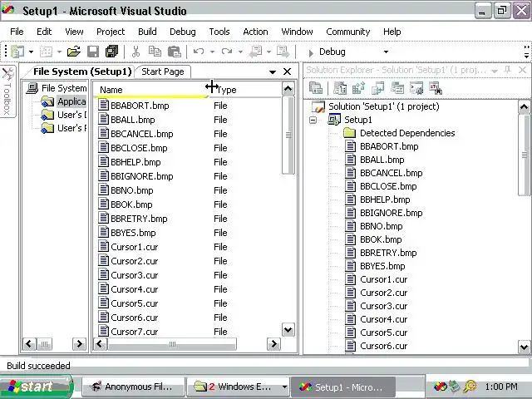Open Registry Editor from Solution Explorer toolbar
Viewport: 532px width, 399px height.
pyautogui.click(x=358, y=89)
